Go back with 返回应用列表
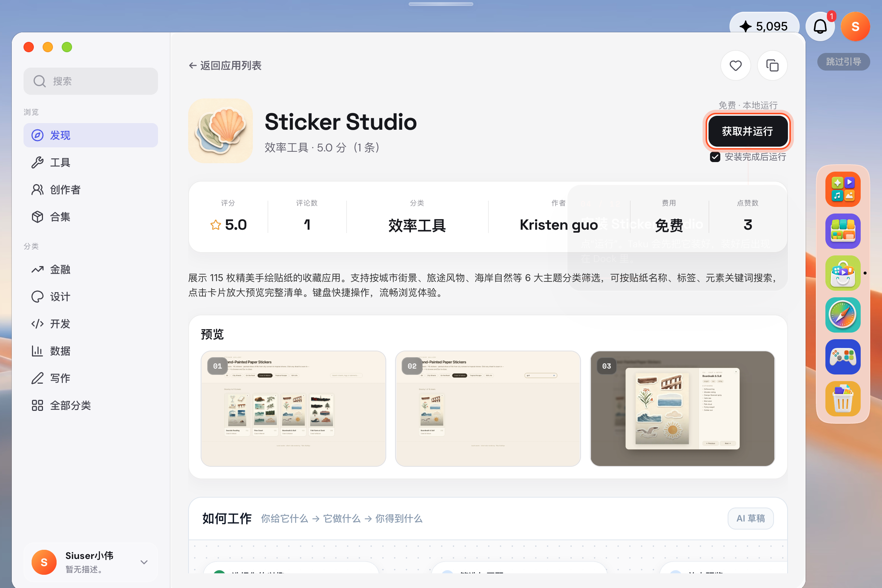The width and height of the screenshot is (882, 588). [x=225, y=66]
